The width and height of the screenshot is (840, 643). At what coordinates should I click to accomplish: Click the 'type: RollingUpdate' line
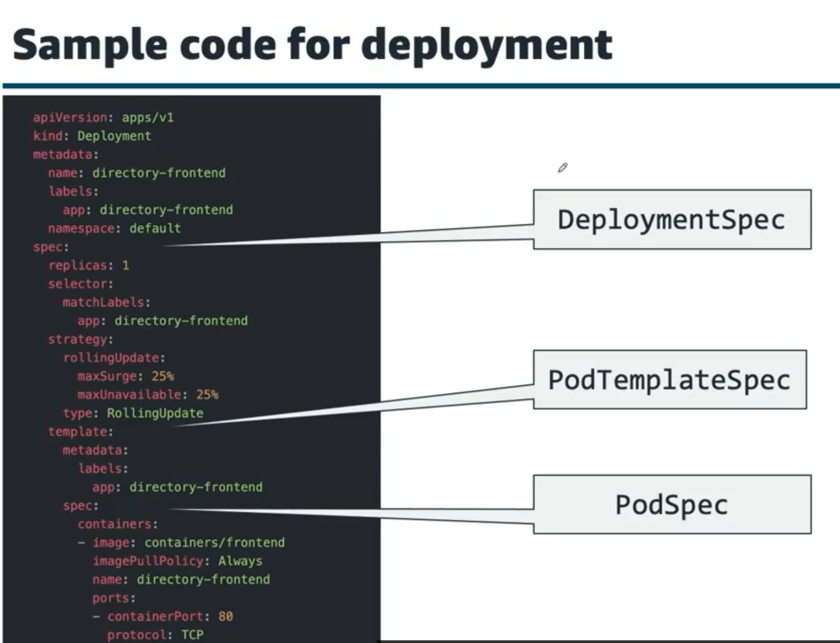click(x=133, y=413)
